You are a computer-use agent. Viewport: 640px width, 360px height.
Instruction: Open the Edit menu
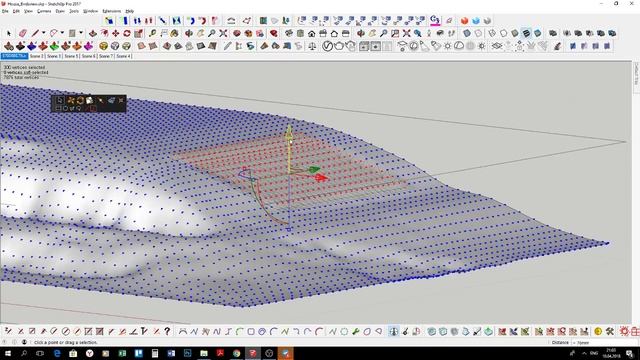coord(16,11)
